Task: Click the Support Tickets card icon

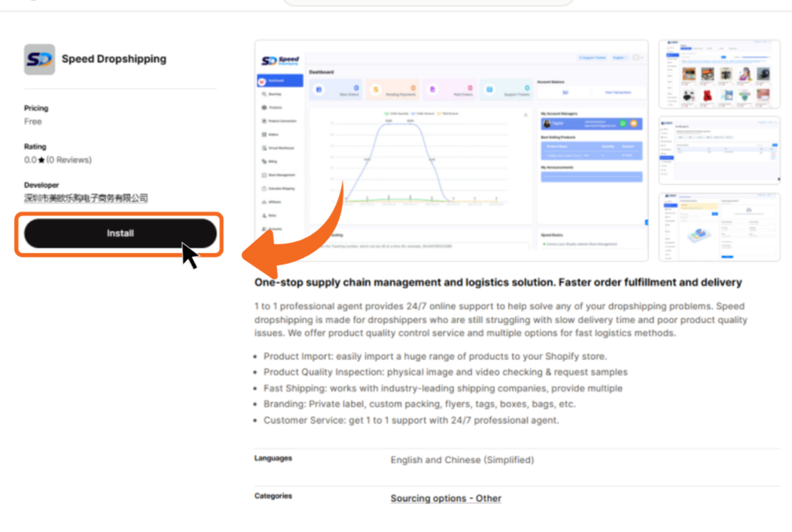Action: pos(490,90)
